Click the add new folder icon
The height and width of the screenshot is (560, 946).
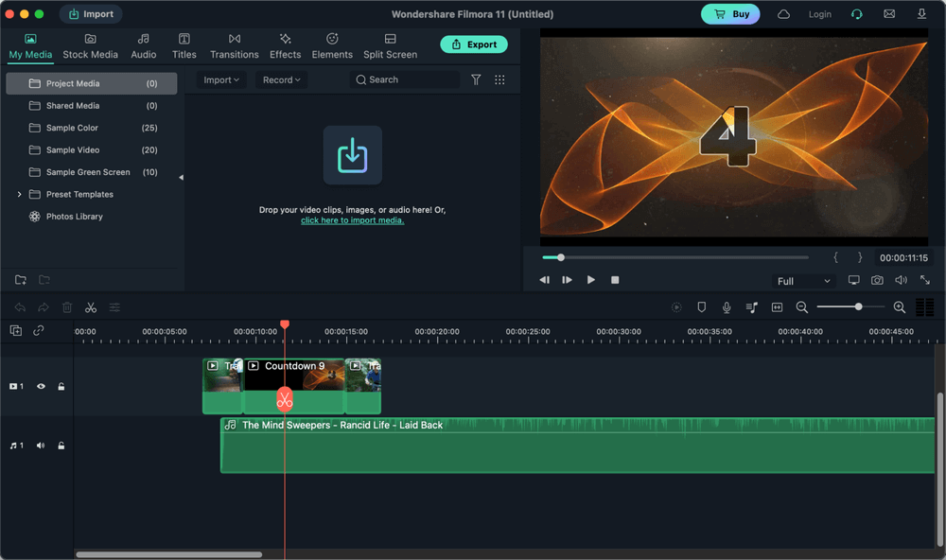21,280
